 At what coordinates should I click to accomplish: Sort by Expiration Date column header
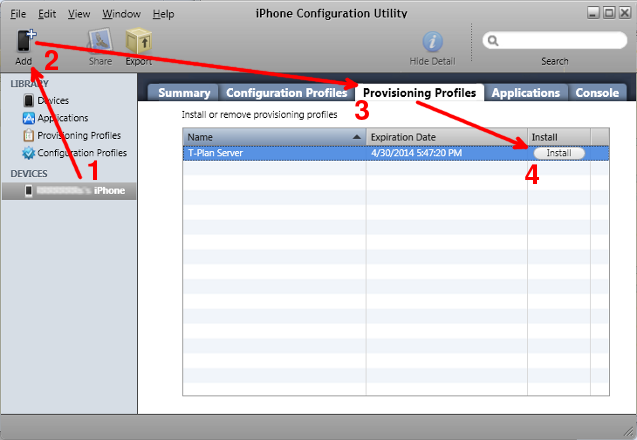tap(445, 136)
